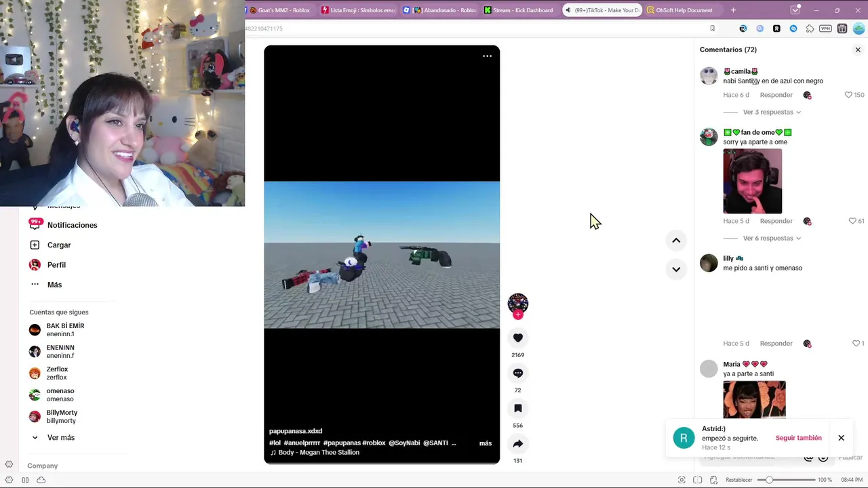Like camila's comment heart

(x=848, y=95)
